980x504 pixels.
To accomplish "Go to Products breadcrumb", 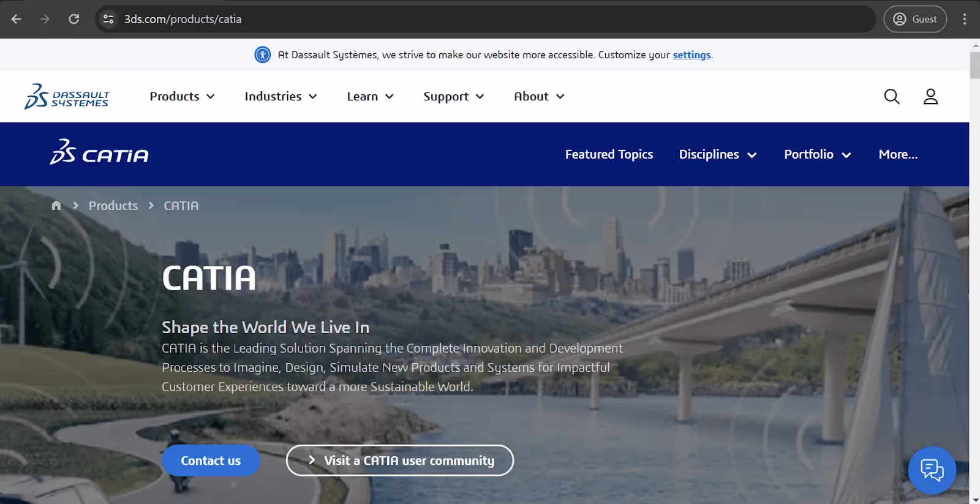I will pos(113,206).
